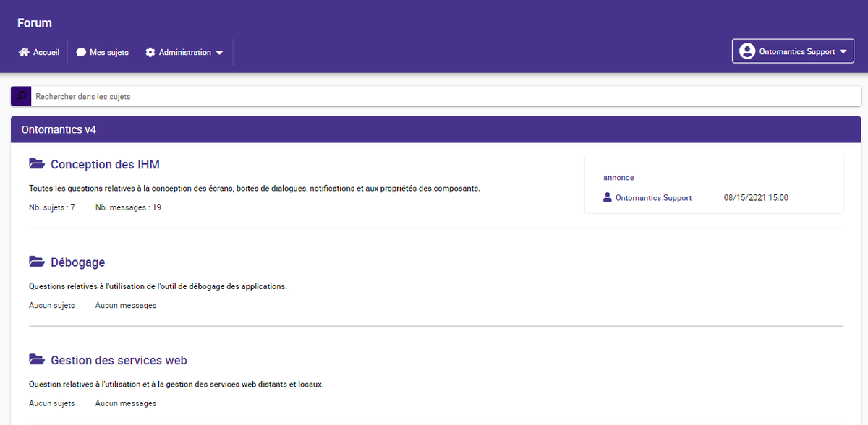Click the home icon beside Accueil
Screen dimensions: 868x425
pyautogui.click(x=24, y=53)
